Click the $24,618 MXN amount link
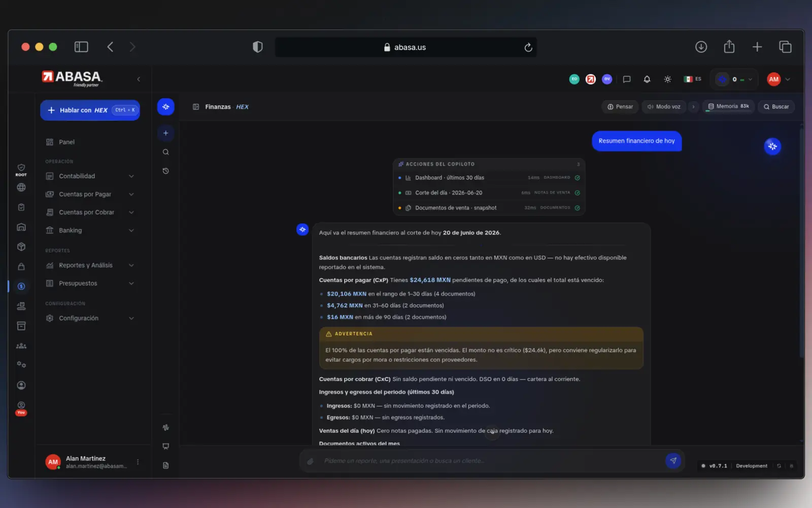 [x=430, y=280]
